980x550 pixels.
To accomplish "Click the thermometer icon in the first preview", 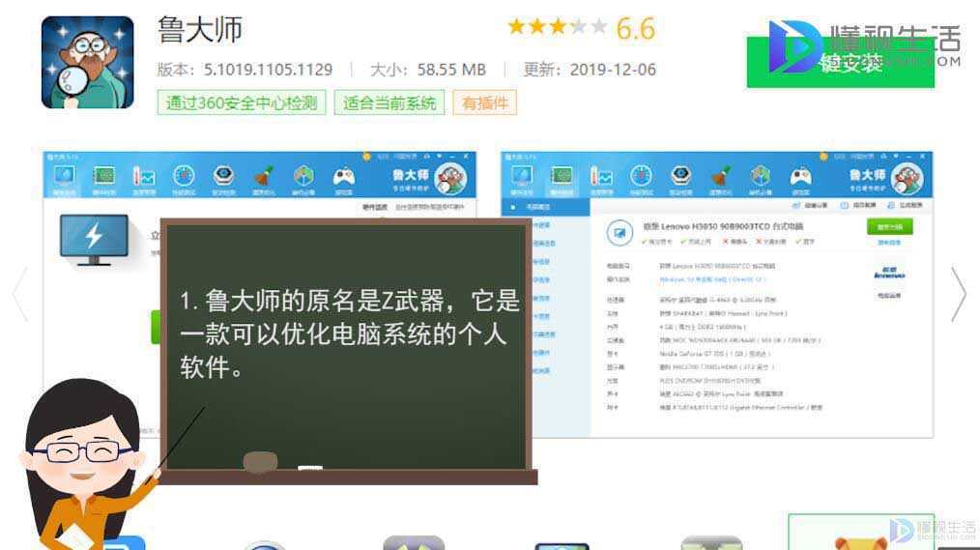I will point(144,178).
